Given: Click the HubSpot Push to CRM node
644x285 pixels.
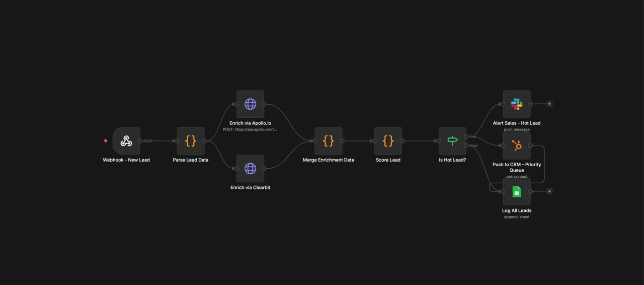Looking at the screenshot, I should [517, 146].
